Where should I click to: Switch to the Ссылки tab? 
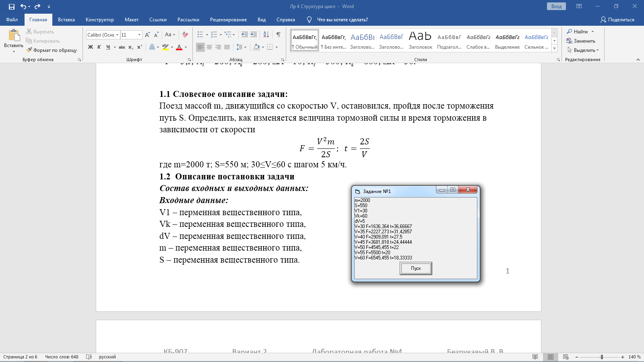pyautogui.click(x=158, y=20)
